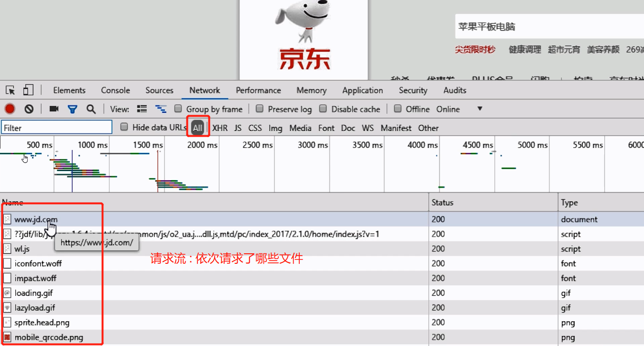644x346 pixels.
Task: Toggle the device toolbar icon
Action: point(28,90)
